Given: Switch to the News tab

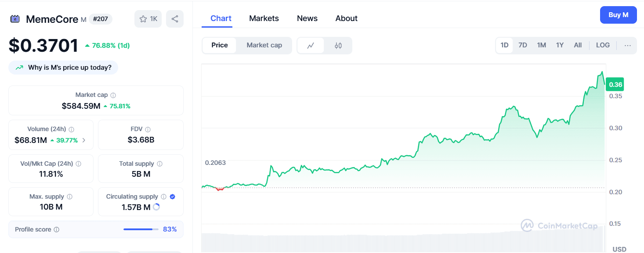Looking at the screenshot, I should tap(307, 18).
